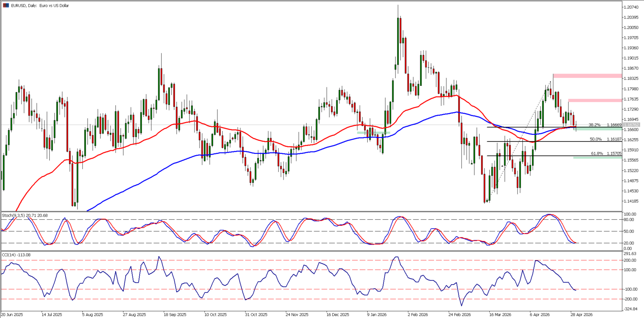Viewport: 644px width, 318px height.
Task: Select the green zone below 61.8% level
Action: [x=597, y=158]
